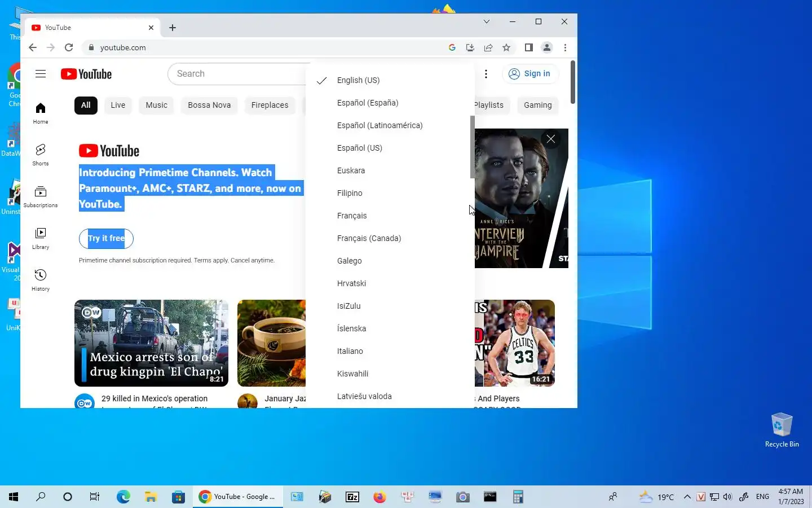
Task: Open YouTube settings three-dot menu
Action: tap(486, 74)
